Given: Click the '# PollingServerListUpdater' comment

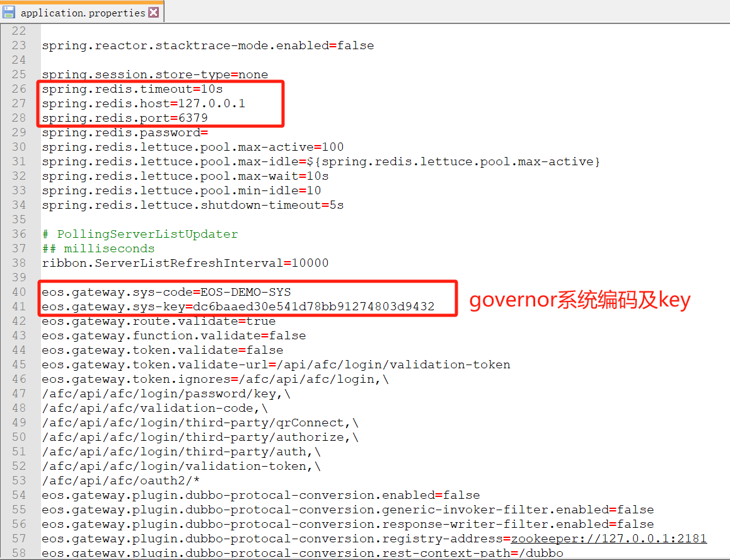Looking at the screenshot, I should [140, 234].
